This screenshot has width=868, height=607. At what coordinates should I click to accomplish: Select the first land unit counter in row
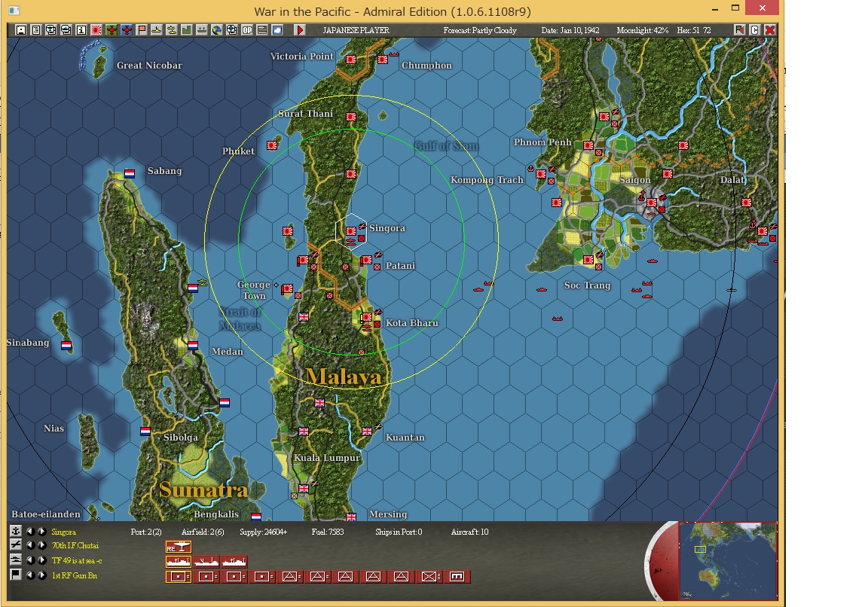(179, 577)
